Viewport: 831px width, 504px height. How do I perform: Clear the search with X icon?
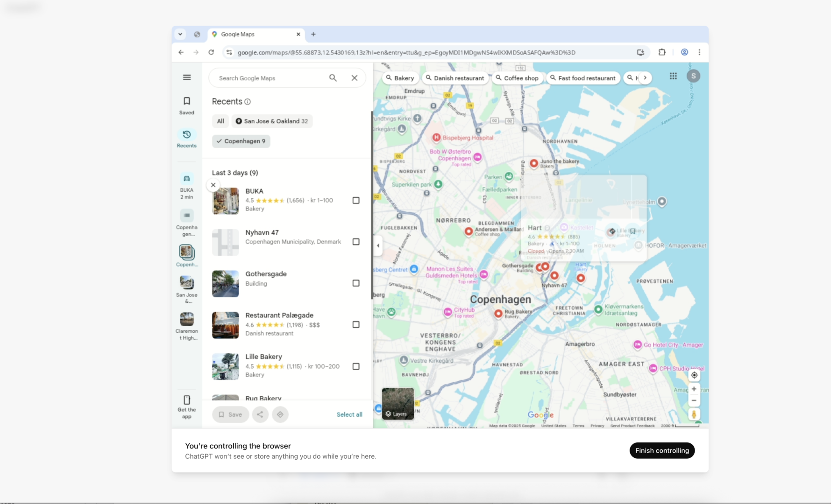pos(355,78)
